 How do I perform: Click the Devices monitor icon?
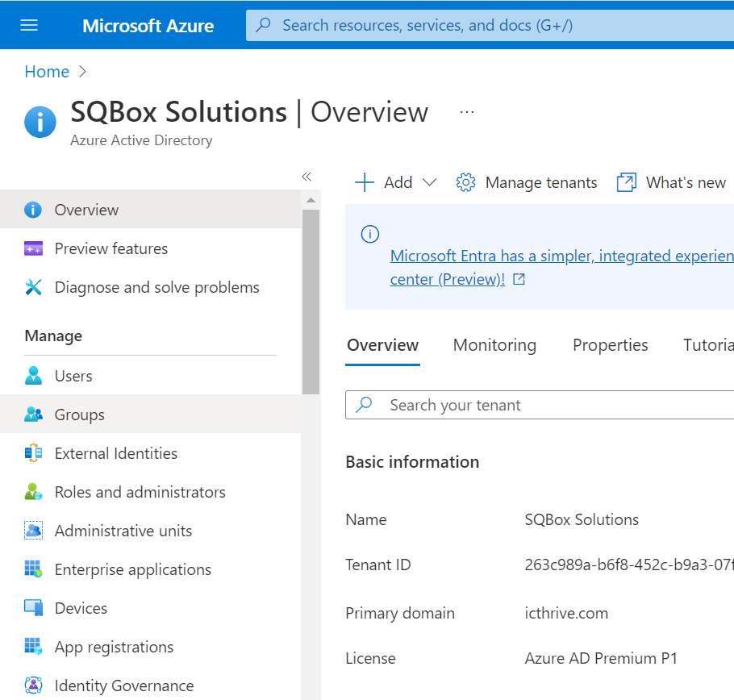pos(33,608)
